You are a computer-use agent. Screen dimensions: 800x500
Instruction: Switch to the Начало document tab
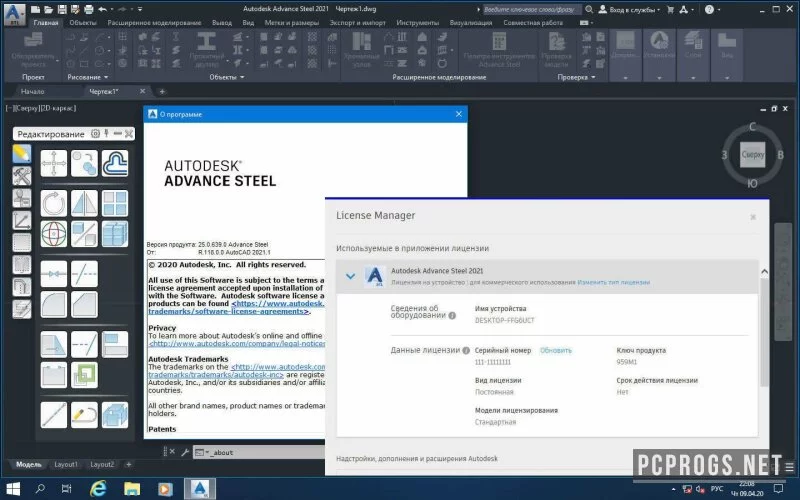[x=33, y=91]
